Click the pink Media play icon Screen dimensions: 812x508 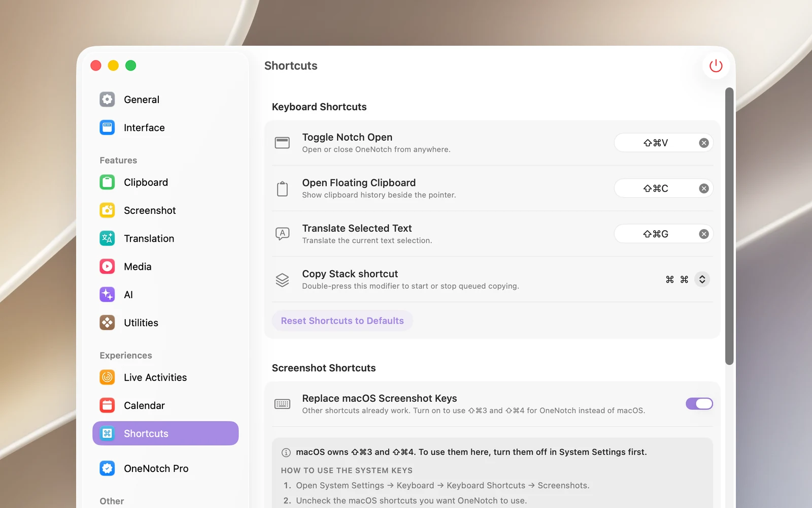pyautogui.click(x=107, y=266)
